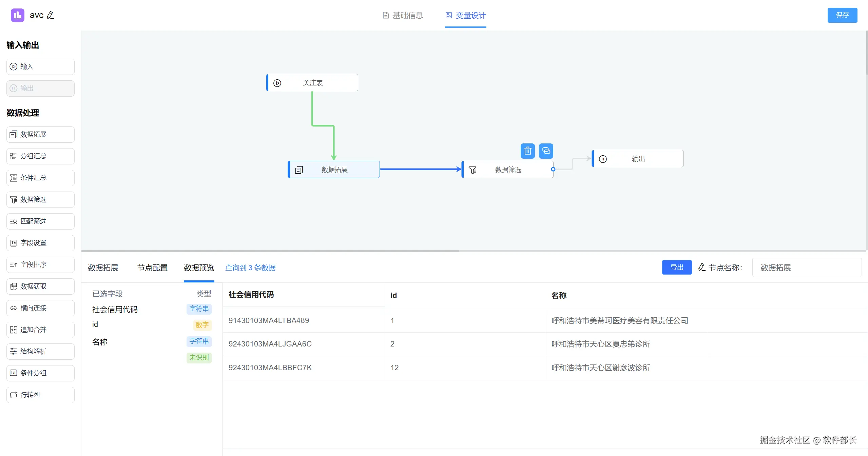Click horizontal scrollbar beneath the canvas
This screenshot has height=456, width=868.
(270, 251)
